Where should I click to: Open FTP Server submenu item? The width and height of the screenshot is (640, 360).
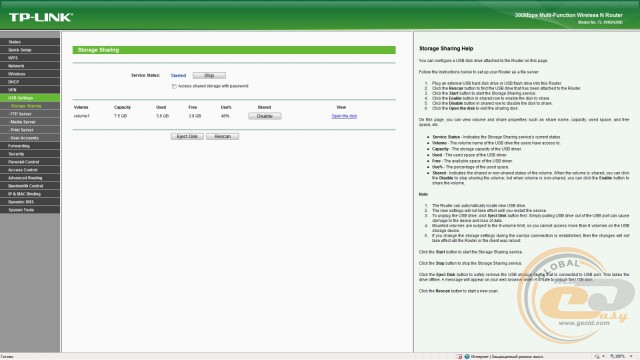(x=30, y=114)
